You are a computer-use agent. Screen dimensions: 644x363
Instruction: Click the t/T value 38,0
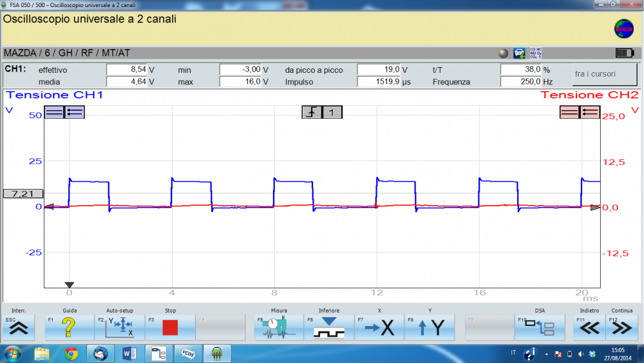tap(521, 70)
